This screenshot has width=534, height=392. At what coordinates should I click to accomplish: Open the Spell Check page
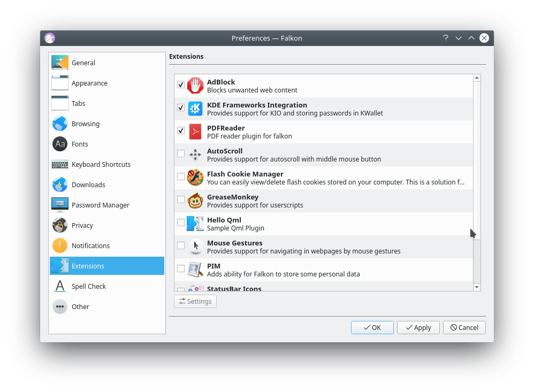coord(107,286)
